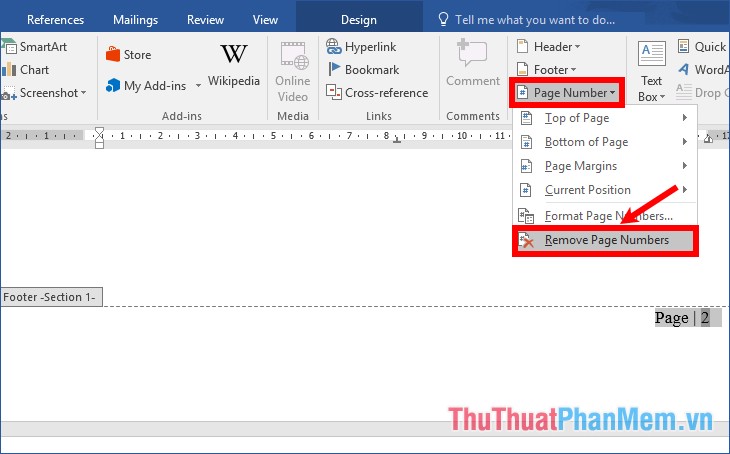Screen dimensions: 730x454
Task: Click the Footer -Section 1- label
Action: pyautogui.click(x=51, y=297)
